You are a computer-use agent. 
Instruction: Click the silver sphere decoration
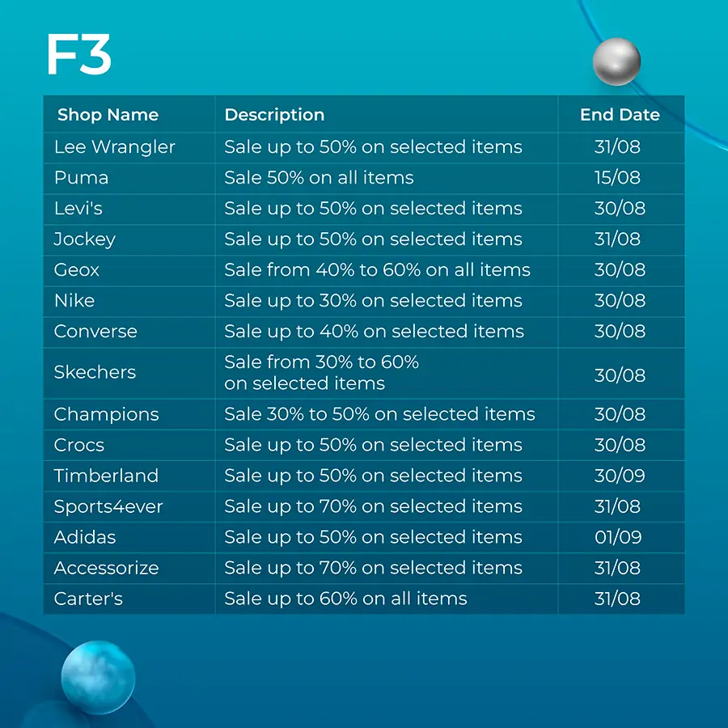[616, 61]
